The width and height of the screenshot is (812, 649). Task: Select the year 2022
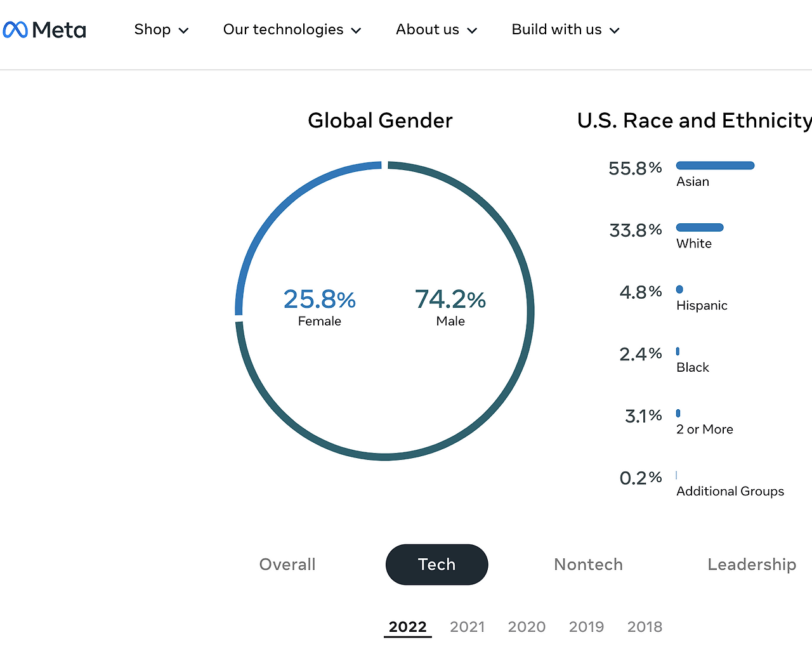point(407,627)
